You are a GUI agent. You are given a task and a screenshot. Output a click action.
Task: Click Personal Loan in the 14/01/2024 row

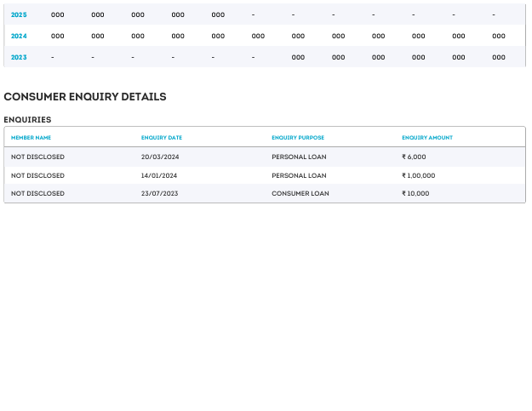coord(299,175)
